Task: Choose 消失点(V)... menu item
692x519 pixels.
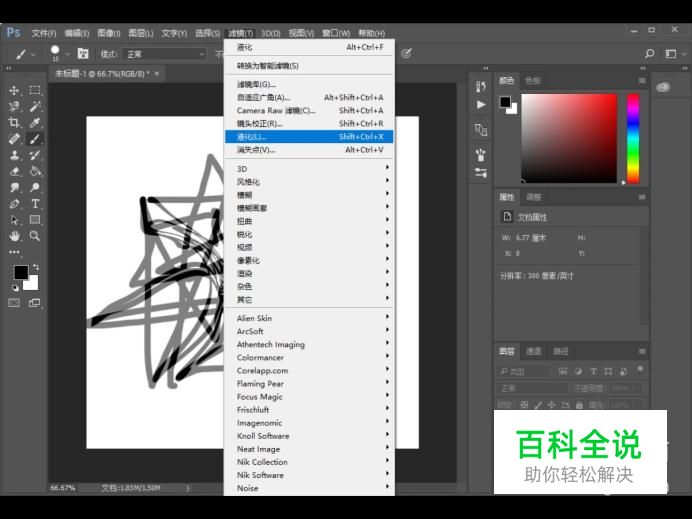Action: 309,150
